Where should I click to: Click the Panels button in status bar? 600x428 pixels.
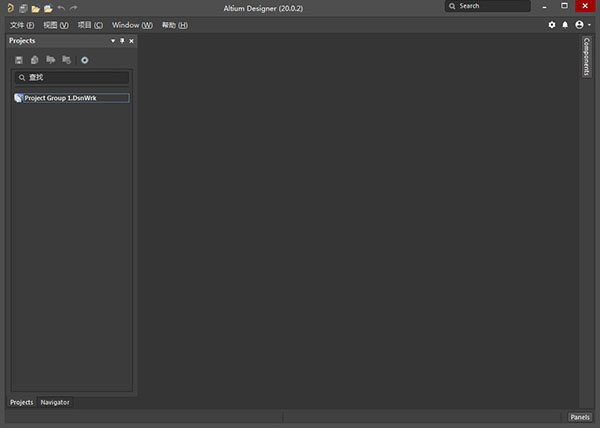[580, 417]
